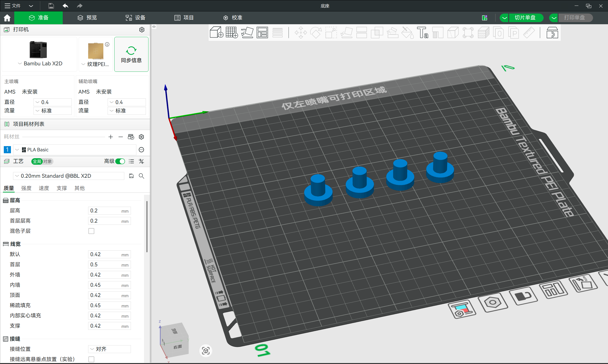
Task: Switch to the 项目 tab
Action: (184, 18)
